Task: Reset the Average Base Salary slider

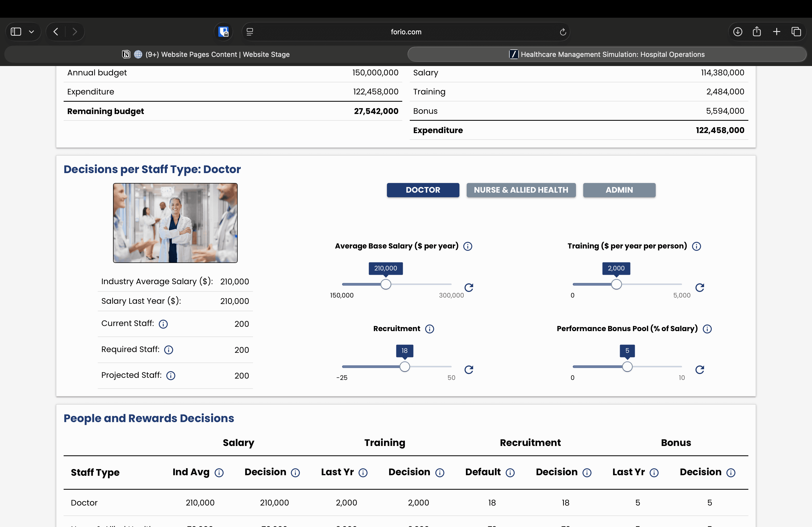Action: [x=469, y=287]
